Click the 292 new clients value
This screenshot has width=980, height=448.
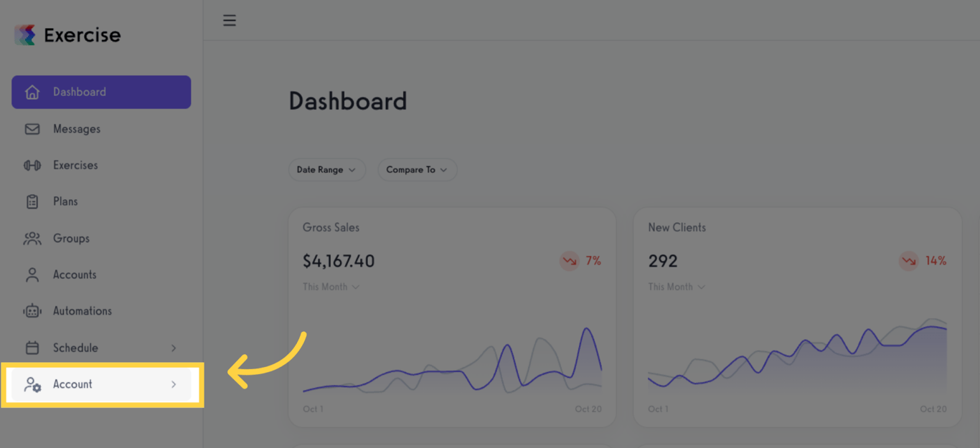663,261
